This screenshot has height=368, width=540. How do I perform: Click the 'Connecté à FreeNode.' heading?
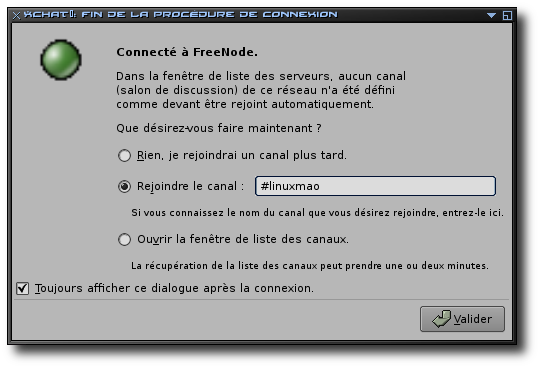point(187,52)
